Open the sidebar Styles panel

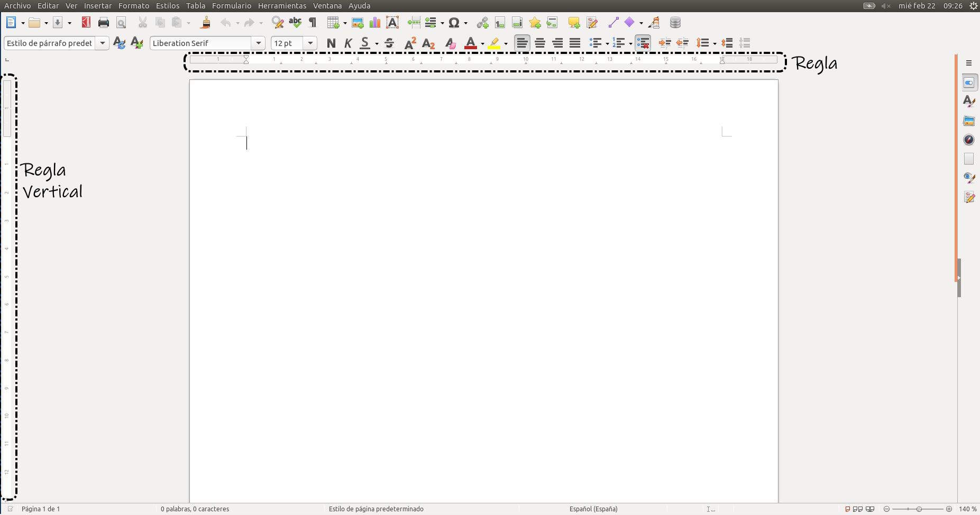coord(969,101)
